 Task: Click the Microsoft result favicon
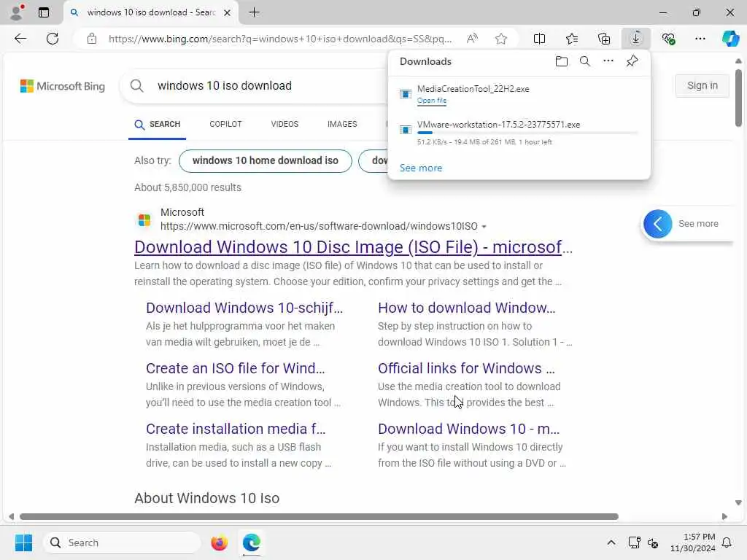[144, 220]
